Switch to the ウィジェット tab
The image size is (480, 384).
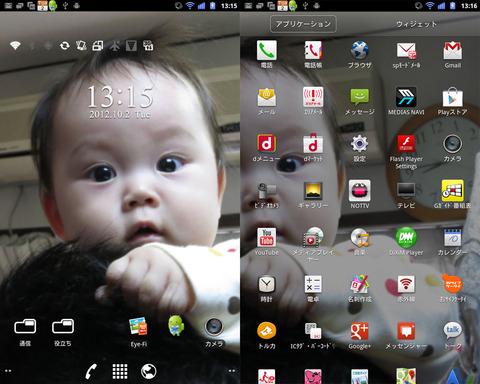416,24
